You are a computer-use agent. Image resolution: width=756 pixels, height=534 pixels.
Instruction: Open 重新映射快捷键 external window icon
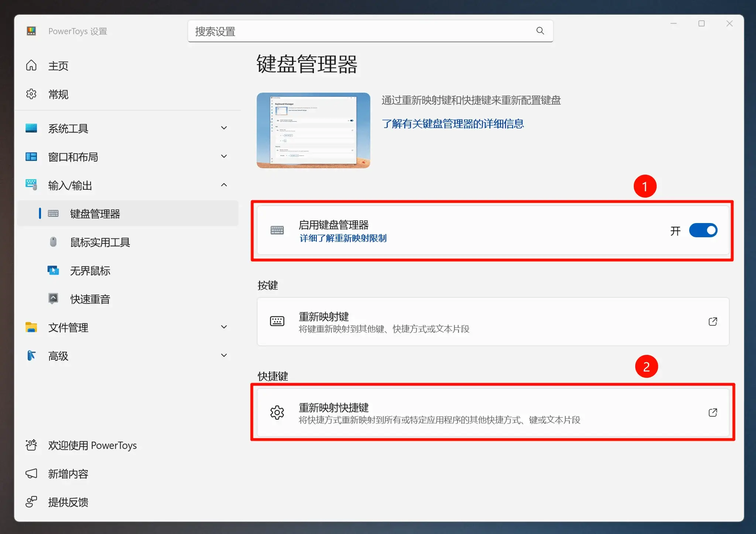(x=713, y=413)
